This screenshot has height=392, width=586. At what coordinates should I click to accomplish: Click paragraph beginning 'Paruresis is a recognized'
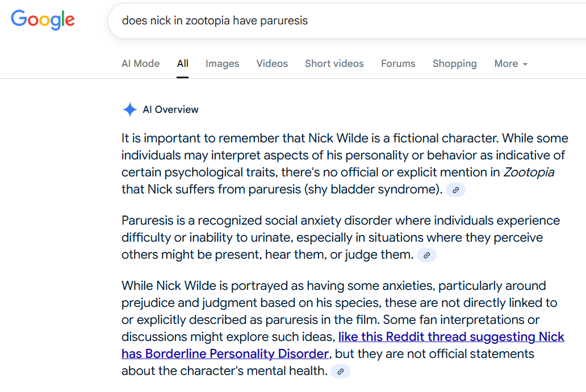pyautogui.click(x=341, y=238)
